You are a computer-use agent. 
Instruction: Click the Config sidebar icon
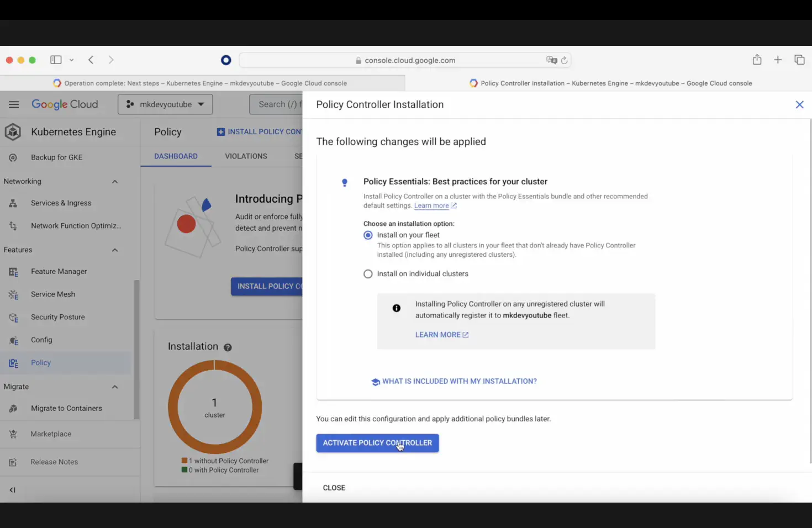coord(13,340)
